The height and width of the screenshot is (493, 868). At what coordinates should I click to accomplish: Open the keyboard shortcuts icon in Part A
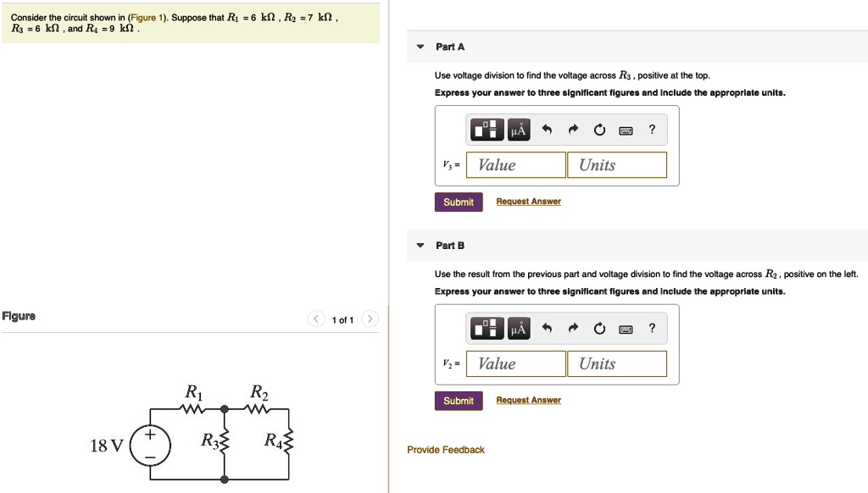[x=625, y=129]
